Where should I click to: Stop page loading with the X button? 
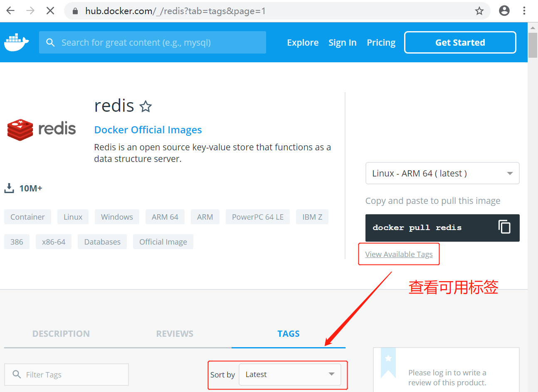pyautogui.click(x=50, y=11)
